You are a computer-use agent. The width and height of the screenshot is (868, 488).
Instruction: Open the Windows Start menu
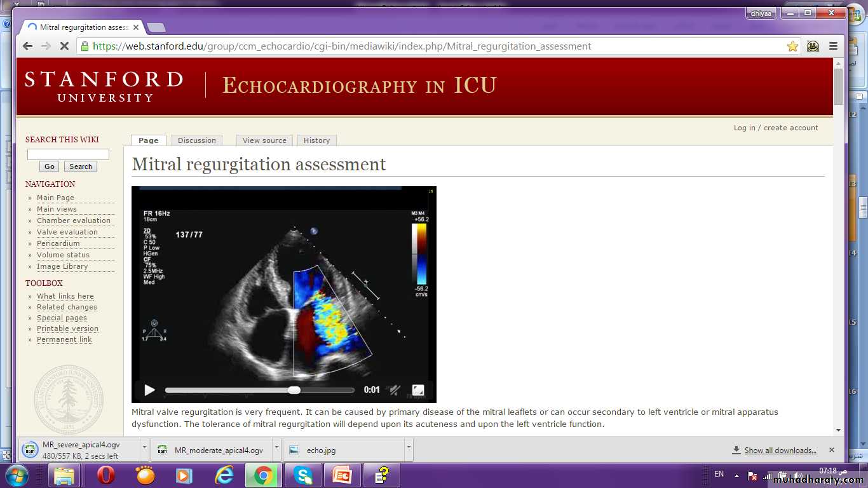[x=16, y=475]
